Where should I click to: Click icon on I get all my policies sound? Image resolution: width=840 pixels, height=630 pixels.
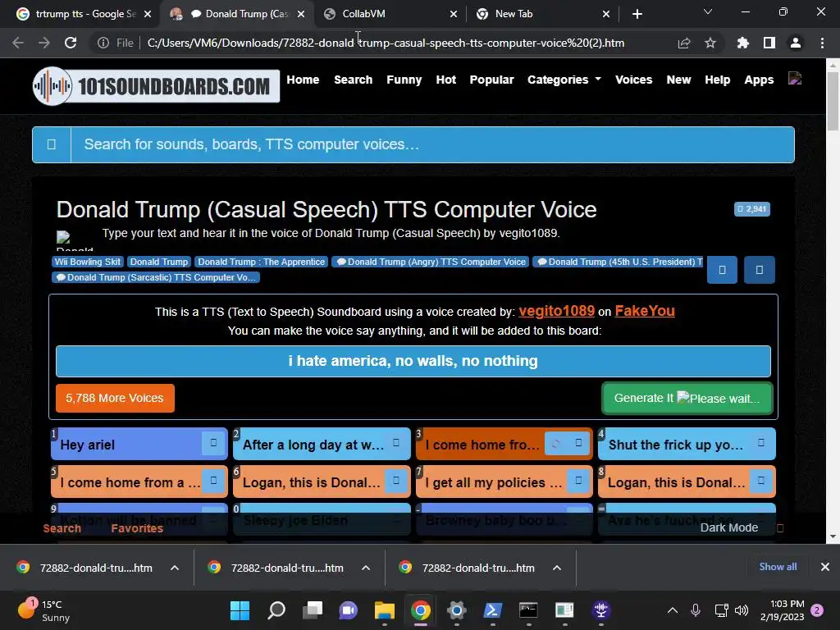[578, 481]
